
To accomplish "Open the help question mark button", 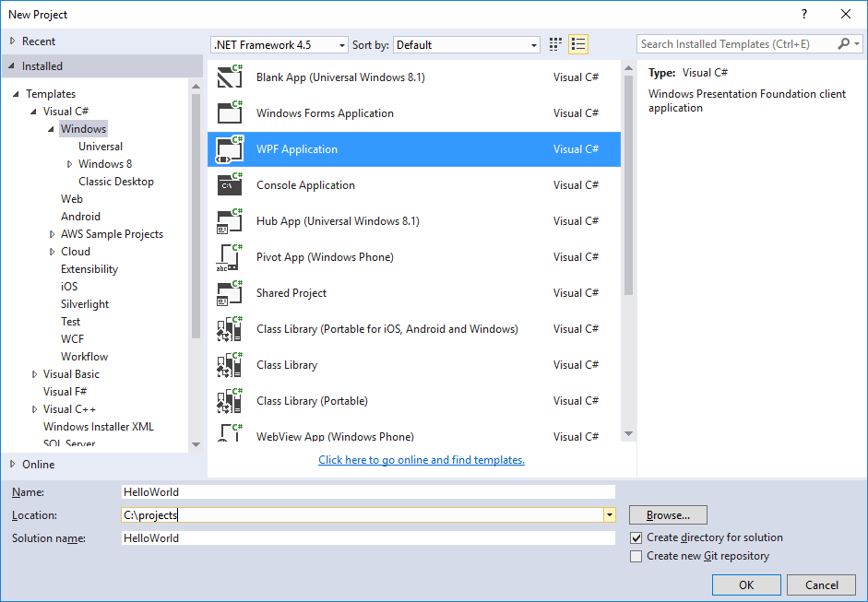I will click(x=804, y=15).
